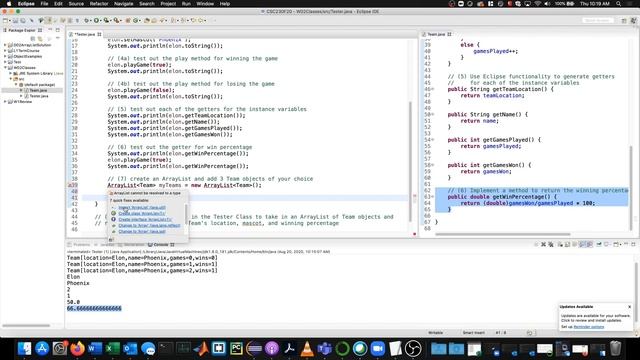This screenshot has height=360, width=640.
Task: Choose Change to 'Array' (java.sql) fix
Action: [x=142, y=231]
